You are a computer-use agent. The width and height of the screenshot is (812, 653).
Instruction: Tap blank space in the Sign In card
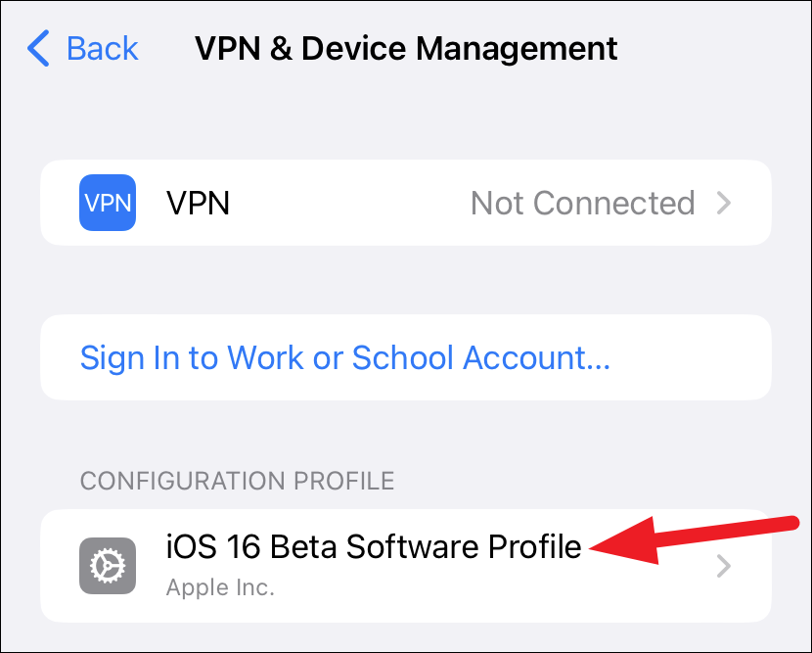pyautogui.click(x=689, y=357)
